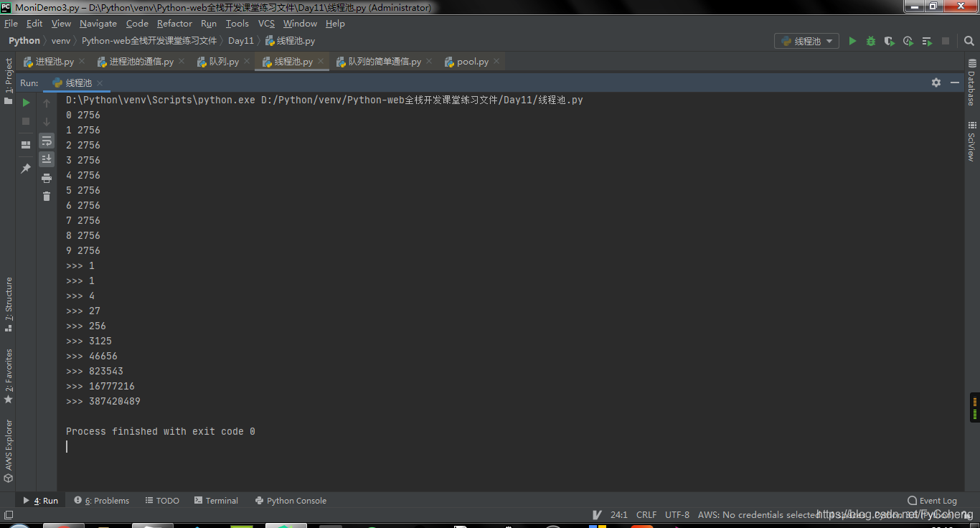
Task: Change UTF-8 file encoding
Action: click(x=677, y=515)
